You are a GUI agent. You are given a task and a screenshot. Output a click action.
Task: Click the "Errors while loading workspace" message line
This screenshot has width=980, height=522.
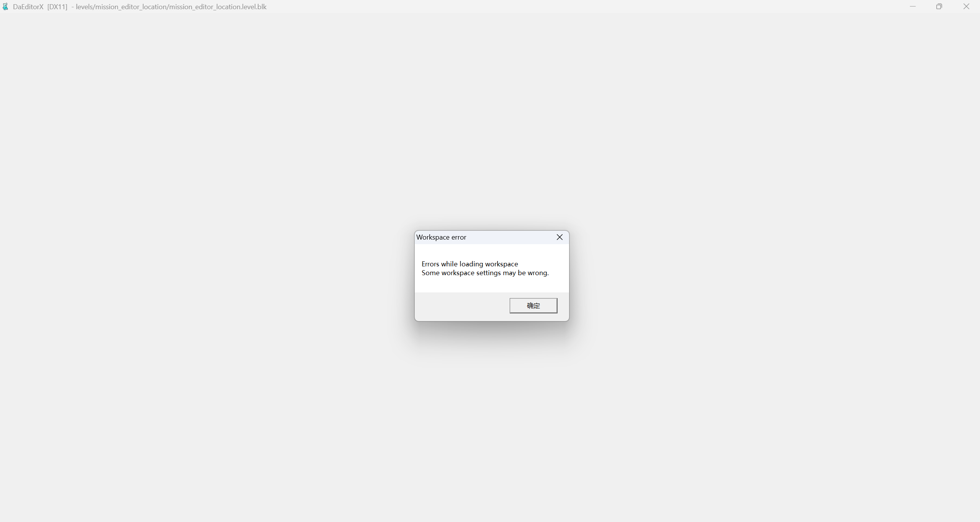tap(470, 264)
